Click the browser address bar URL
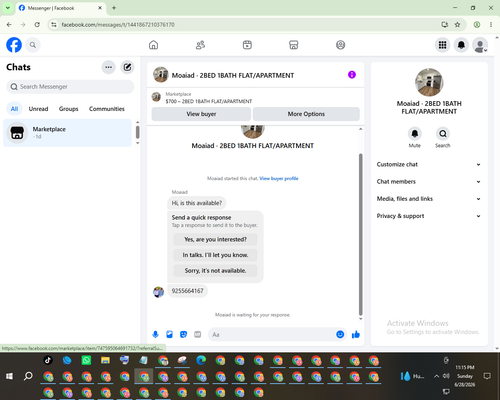 pyautogui.click(x=118, y=25)
